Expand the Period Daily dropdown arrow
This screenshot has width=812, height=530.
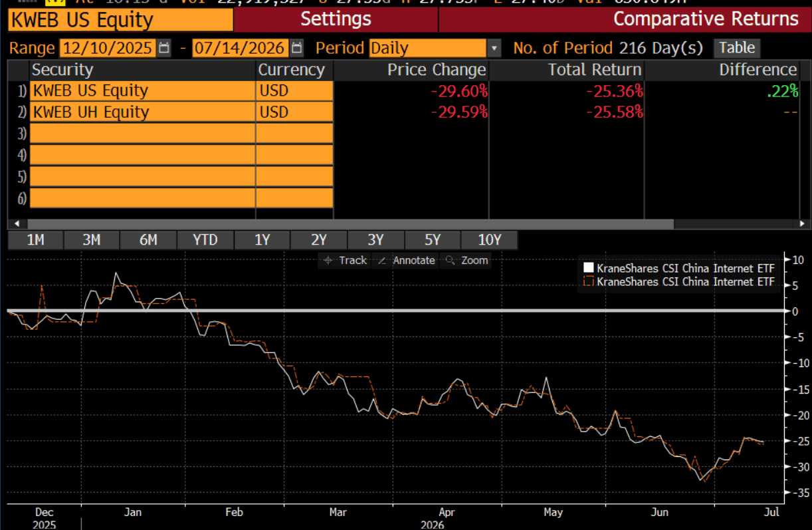tap(494, 49)
